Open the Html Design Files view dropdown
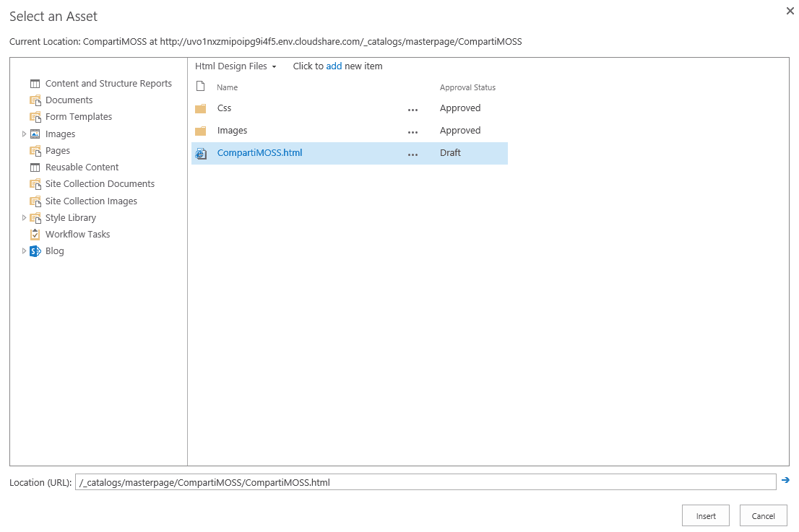The image size is (799, 532). 236,66
